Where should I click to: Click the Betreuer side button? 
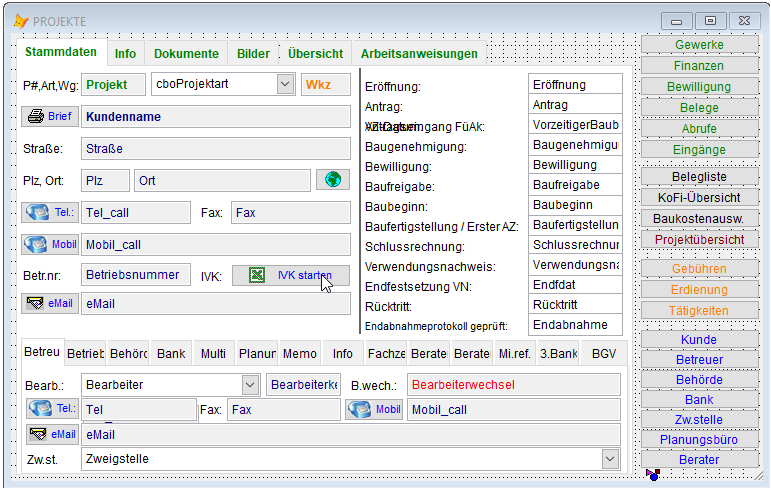699,360
